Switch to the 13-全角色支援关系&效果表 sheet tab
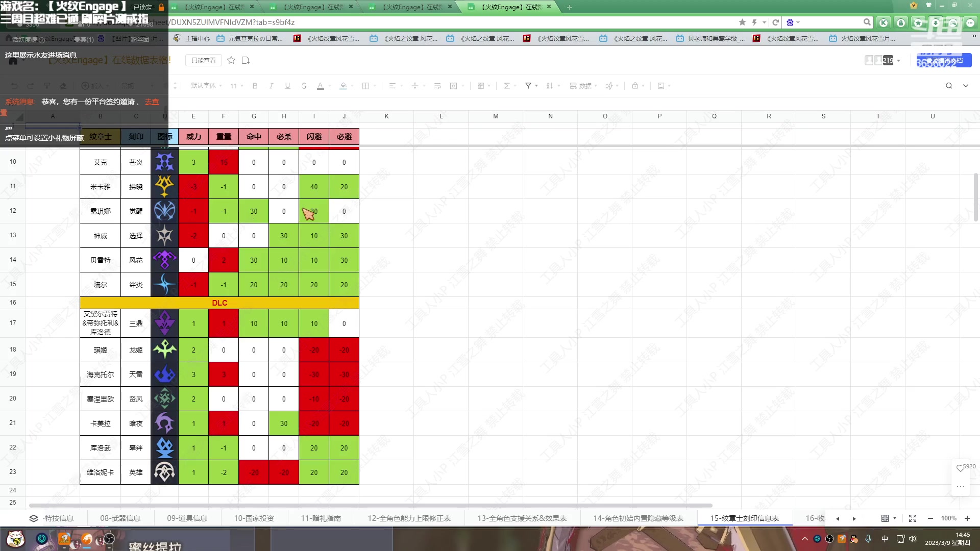 click(x=522, y=518)
